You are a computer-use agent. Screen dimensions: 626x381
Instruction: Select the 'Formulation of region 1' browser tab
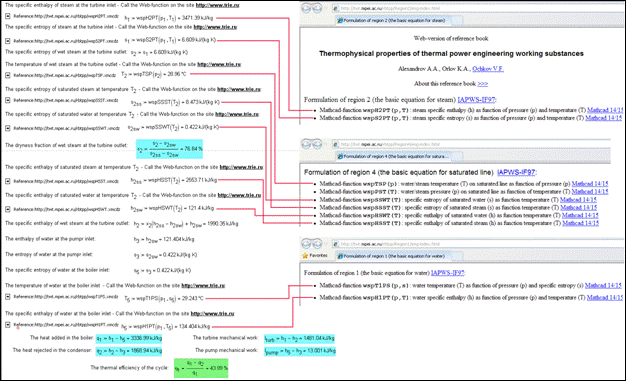(394, 256)
